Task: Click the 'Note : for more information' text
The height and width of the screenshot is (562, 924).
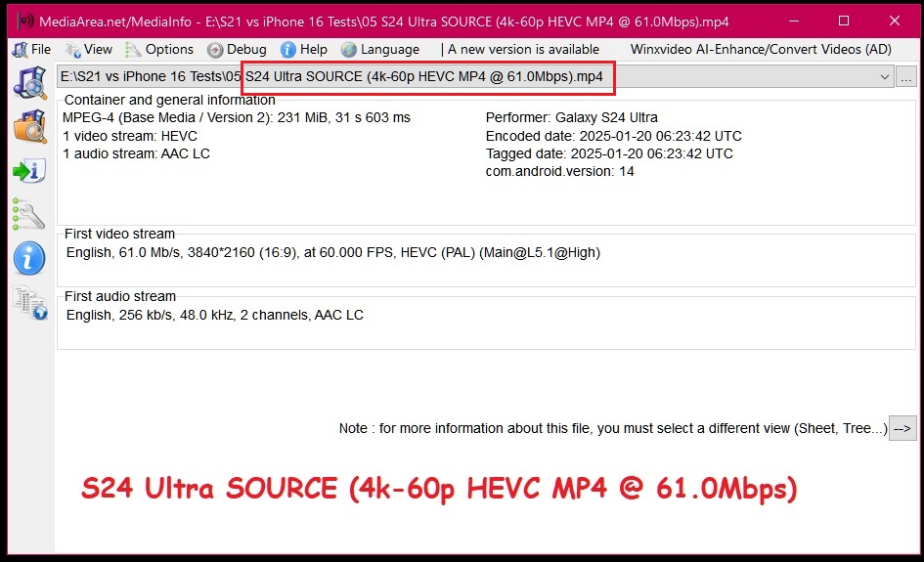Action: click(x=613, y=428)
